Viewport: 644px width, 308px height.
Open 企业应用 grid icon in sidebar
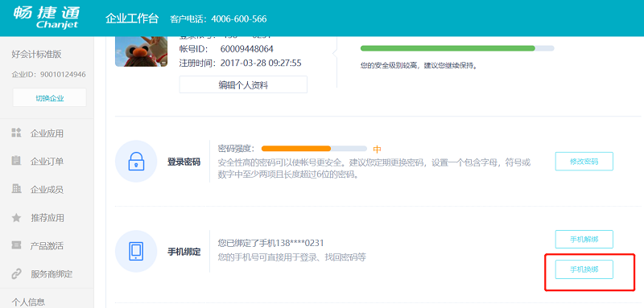click(16, 133)
